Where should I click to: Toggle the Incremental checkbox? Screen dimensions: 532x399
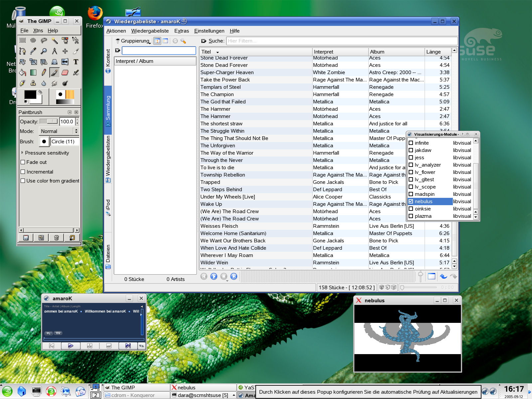[x=23, y=172]
